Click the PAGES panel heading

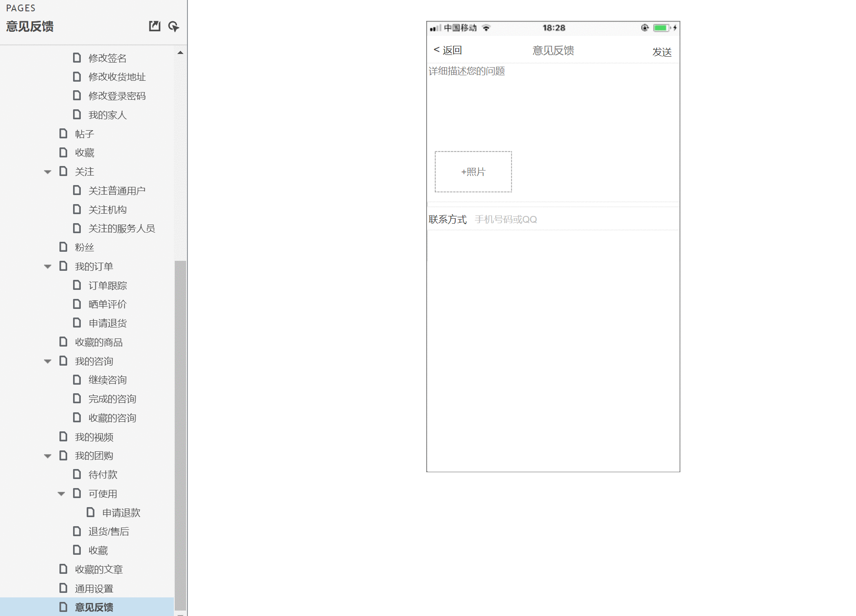pos(21,8)
